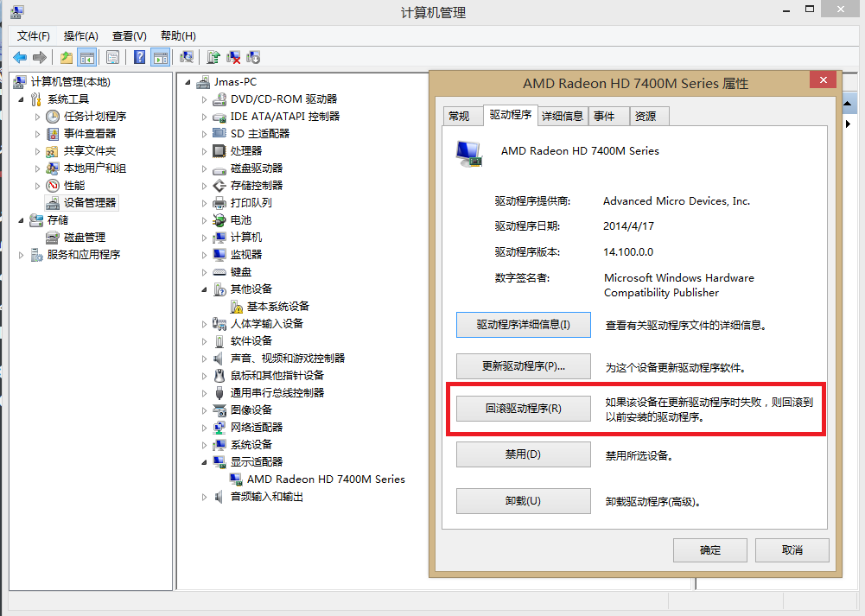This screenshot has width=865, height=616.
Task: Click the 禁用(D) button
Action: click(523, 454)
